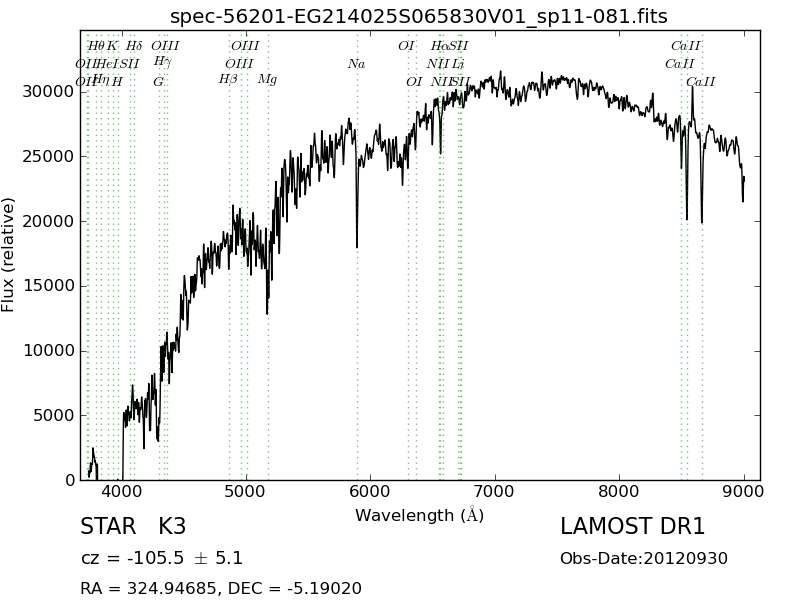Click the 'cz = -105.5 ± 5.1' value
This screenshot has height=600, width=800.
[162, 558]
